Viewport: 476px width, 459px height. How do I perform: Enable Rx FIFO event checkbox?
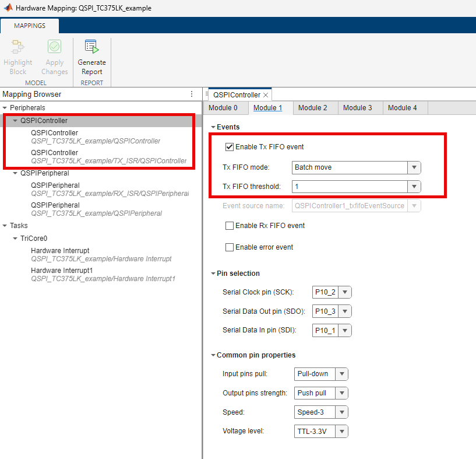pyautogui.click(x=229, y=226)
